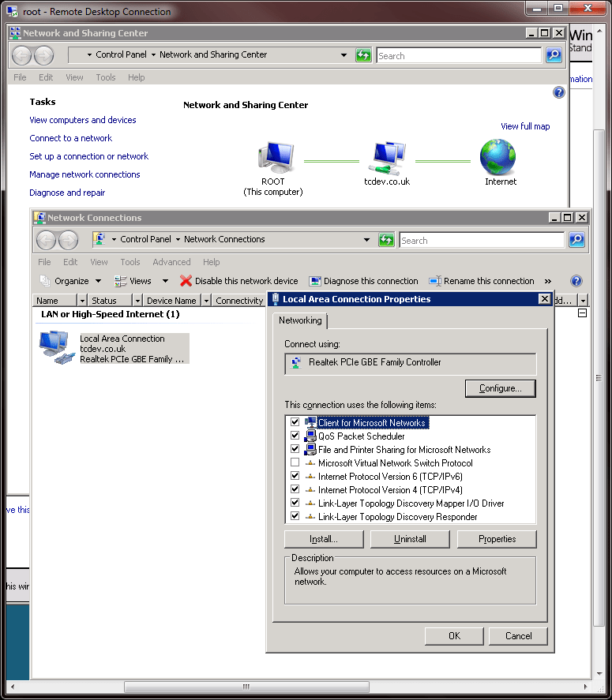The image size is (612, 700).
Task: Click horizontal scrollbar thumb of remote desktop
Action: [246, 687]
